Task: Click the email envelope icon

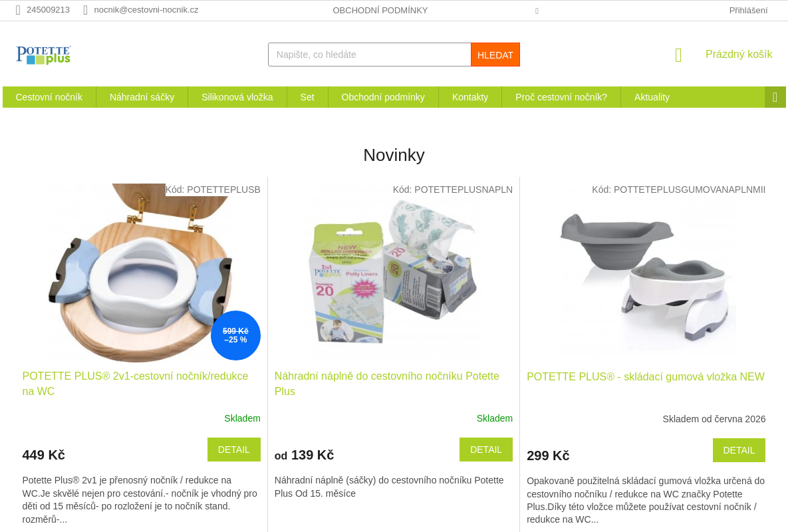Action: click(x=85, y=10)
